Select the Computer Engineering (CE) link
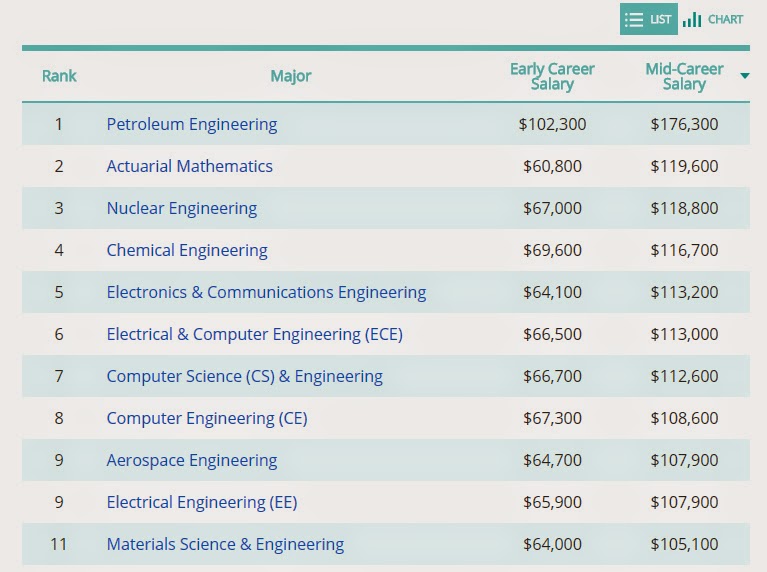The image size is (767, 572). click(x=207, y=419)
